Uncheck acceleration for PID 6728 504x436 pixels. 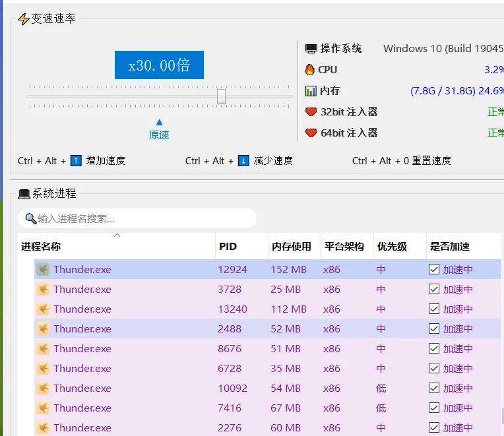pyautogui.click(x=434, y=368)
